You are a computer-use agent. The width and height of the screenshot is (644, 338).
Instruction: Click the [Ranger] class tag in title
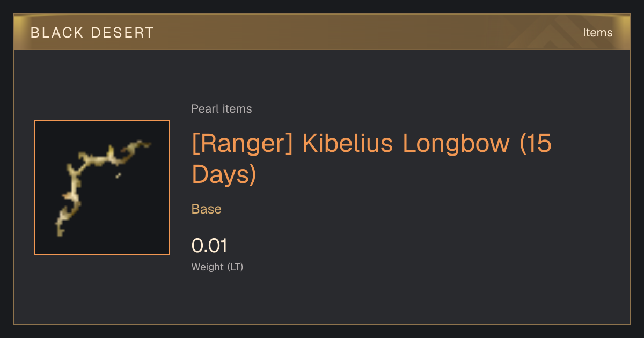pos(243,144)
